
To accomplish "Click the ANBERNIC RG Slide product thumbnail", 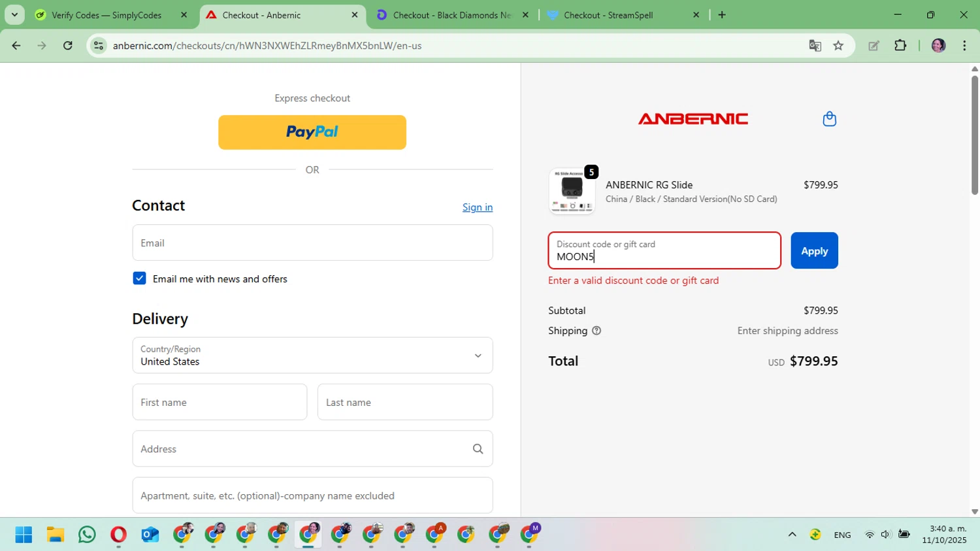I will [x=572, y=191].
